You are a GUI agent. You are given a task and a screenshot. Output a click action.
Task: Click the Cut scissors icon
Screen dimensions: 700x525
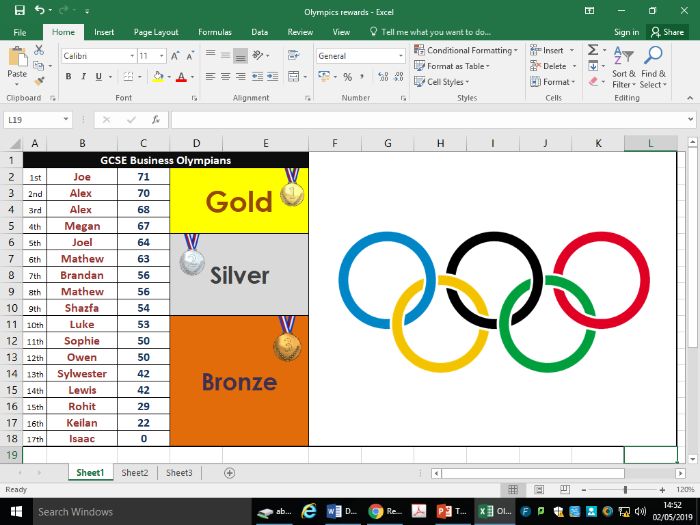(x=39, y=50)
